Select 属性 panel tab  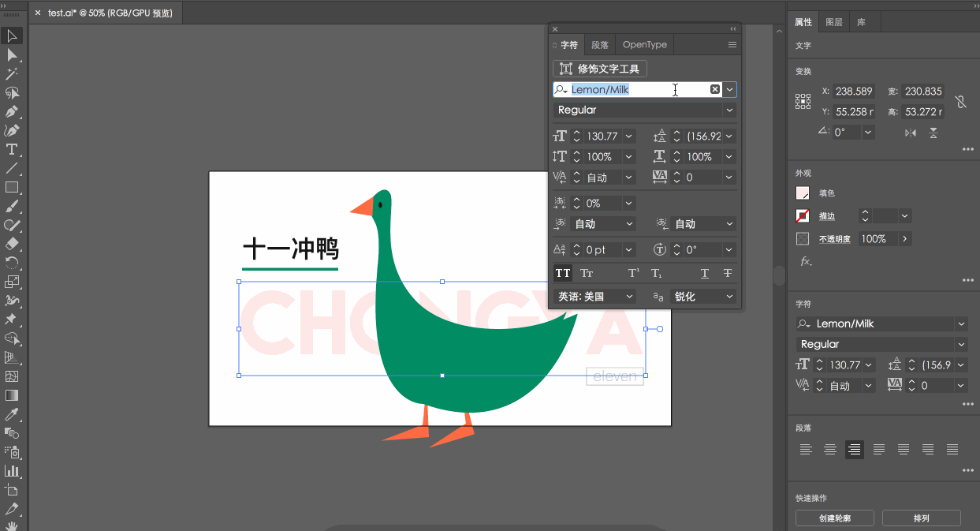click(x=803, y=22)
